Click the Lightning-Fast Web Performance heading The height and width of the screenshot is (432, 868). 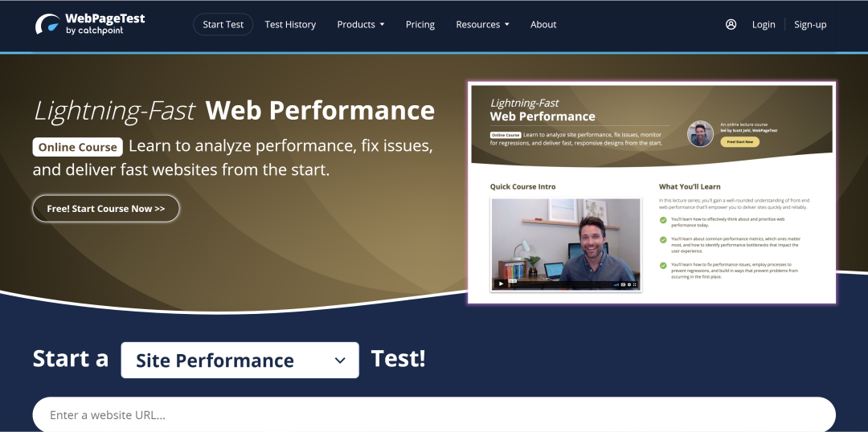234,110
